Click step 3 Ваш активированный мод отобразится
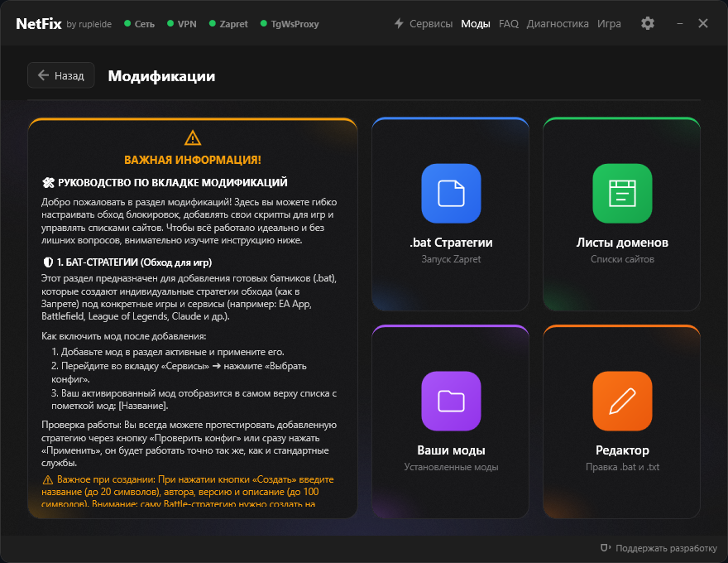Viewport: 728px width, 563px height. pyautogui.click(x=194, y=400)
